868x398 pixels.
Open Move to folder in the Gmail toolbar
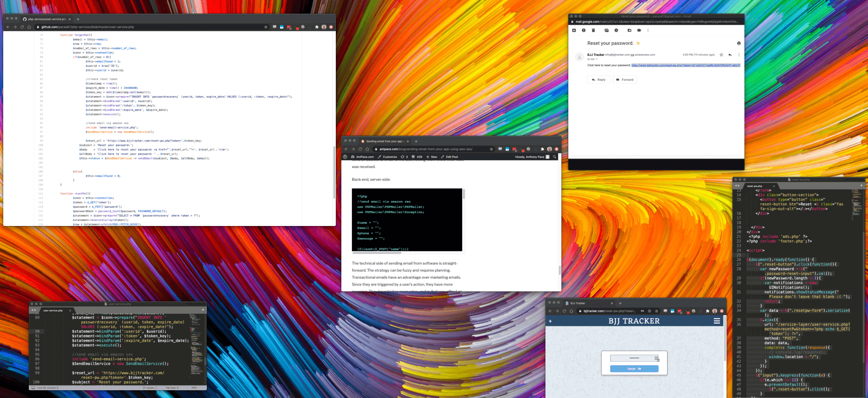(x=629, y=30)
